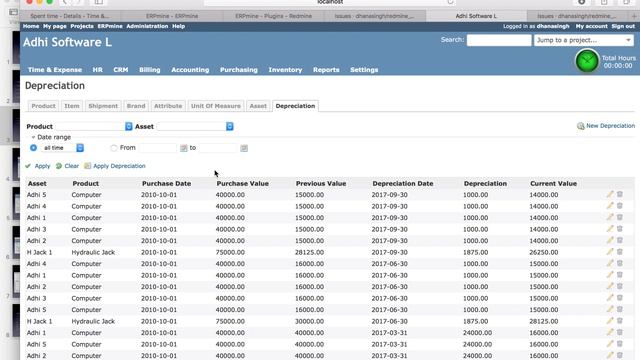Delete H Jack 1 row dated 2017-09-30

(620, 252)
